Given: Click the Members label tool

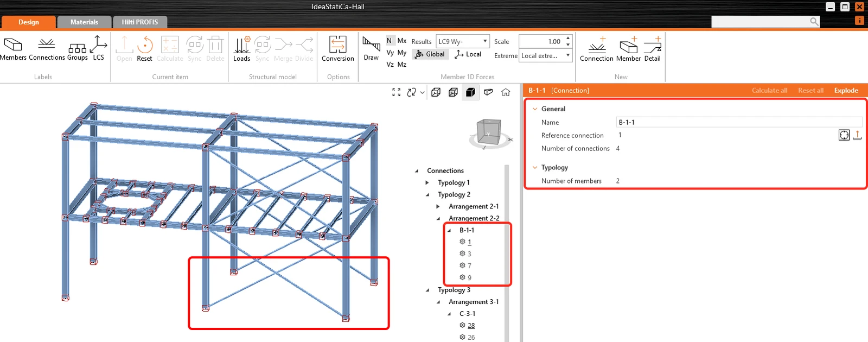Looking at the screenshot, I should tap(13, 49).
